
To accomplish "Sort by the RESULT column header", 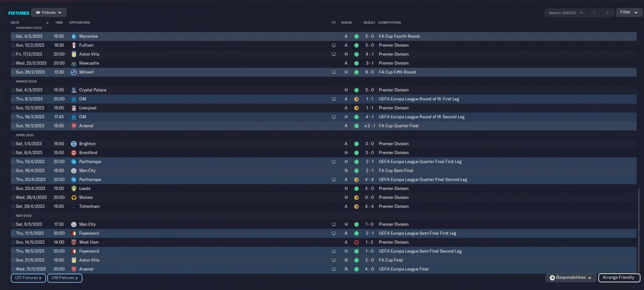I will pos(369,23).
